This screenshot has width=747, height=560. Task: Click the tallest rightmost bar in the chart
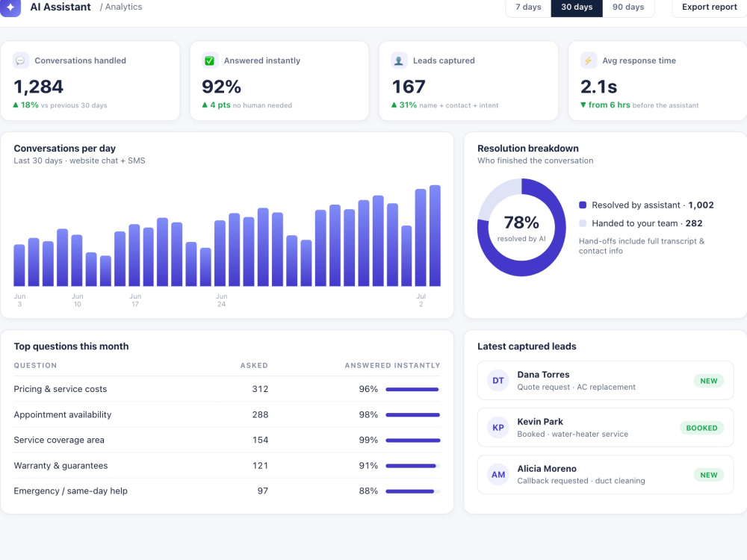click(435, 236)
